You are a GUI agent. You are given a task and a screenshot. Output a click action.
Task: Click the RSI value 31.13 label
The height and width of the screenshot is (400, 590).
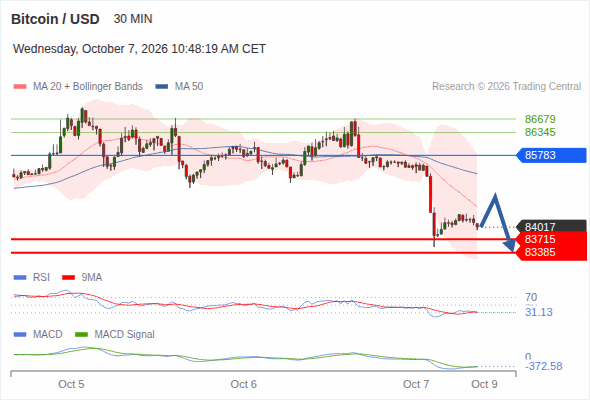tap(539, 312)
